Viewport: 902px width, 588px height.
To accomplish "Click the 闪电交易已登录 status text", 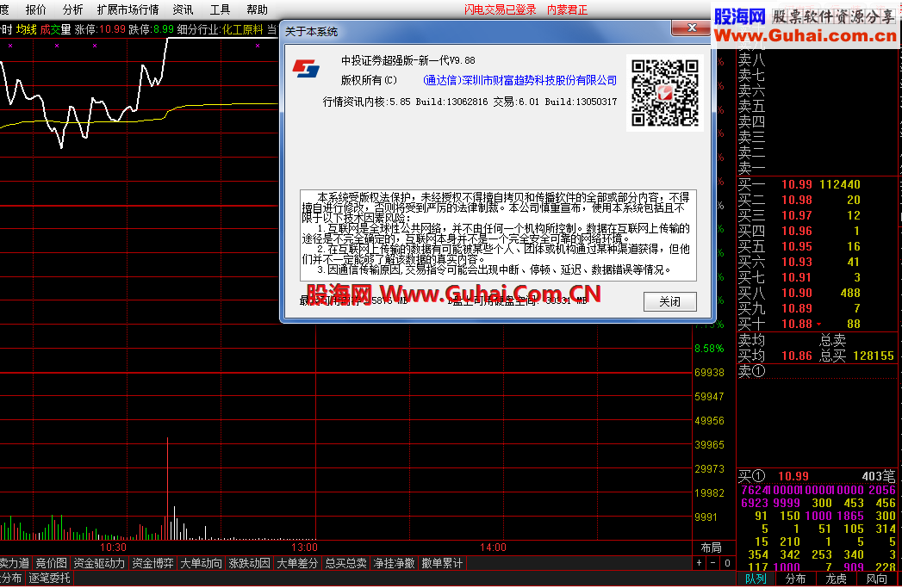I will [x=500, y=9].
